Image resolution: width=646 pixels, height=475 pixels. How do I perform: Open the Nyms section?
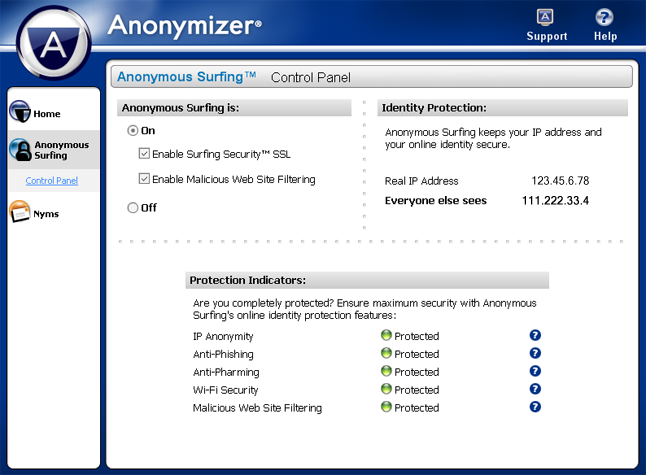pos(46,214)
